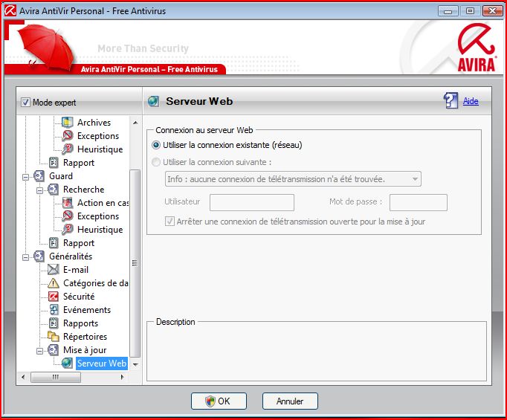This screenshot has height=420, width=507.
Task: Click the Aide help question-mark icon
Action: coord(451,100)
